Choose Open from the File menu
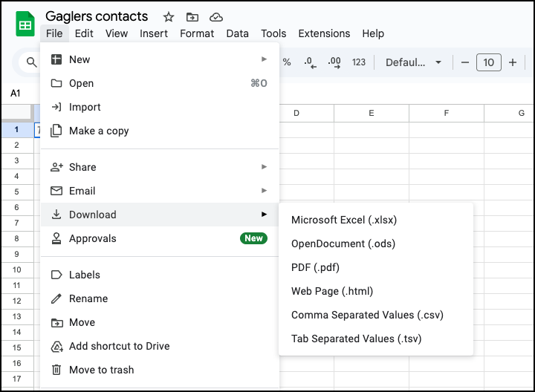 point(160,83)
